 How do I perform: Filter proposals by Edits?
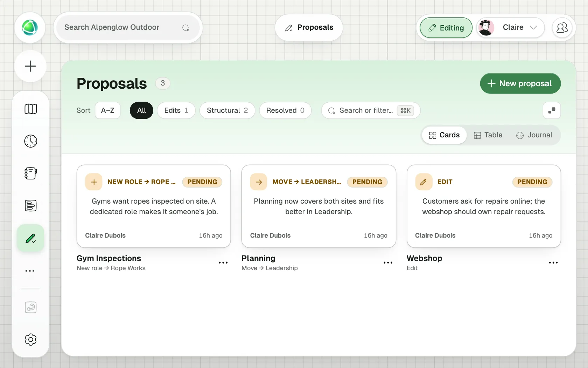tap(176, 110)
